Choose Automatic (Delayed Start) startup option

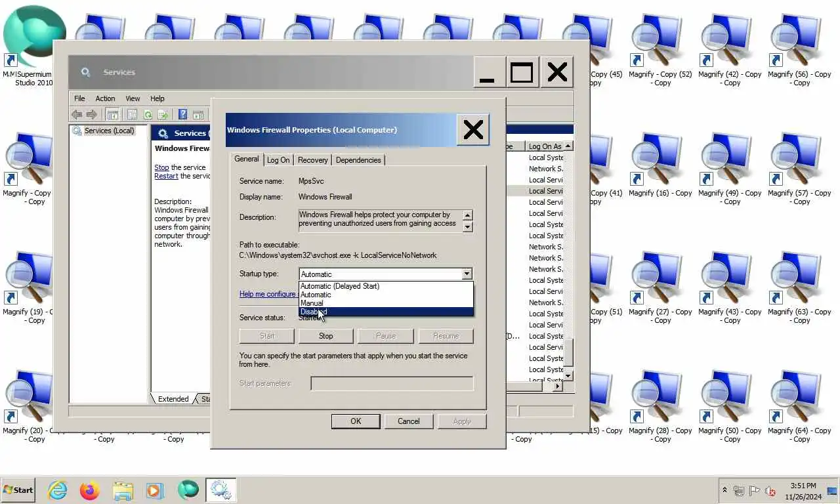click(386, 286)
